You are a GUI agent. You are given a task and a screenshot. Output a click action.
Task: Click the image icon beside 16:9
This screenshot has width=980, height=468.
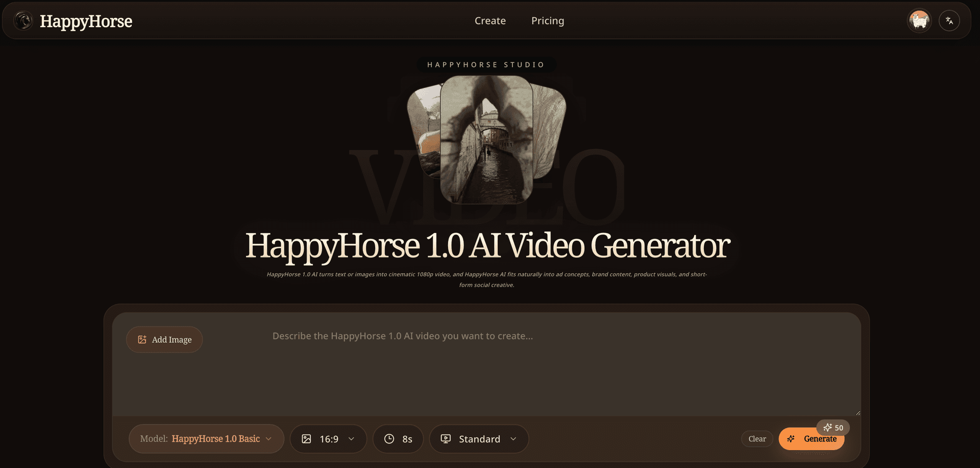[307, 438]
